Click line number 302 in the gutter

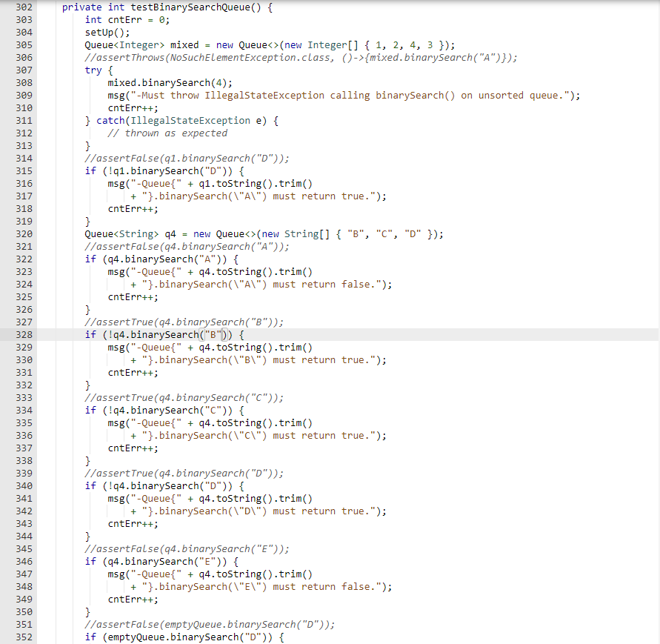(24, 7)
